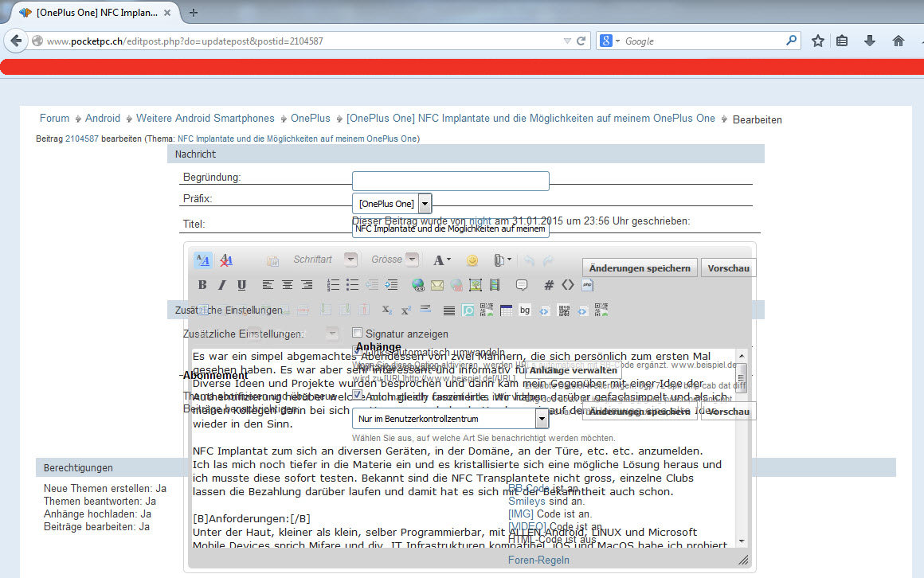This screenshot has width=924, height=578.
Task: Insert an unordered bullet list
Action: click(x=352, y=285)
